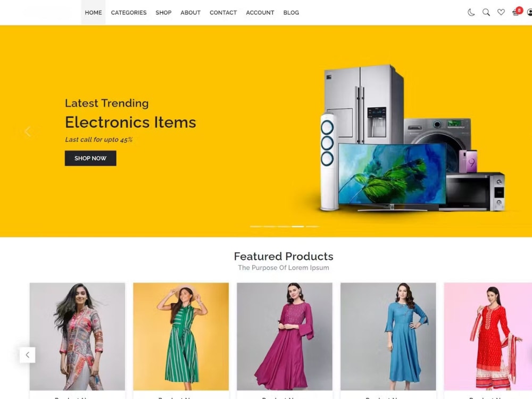Jump to the first slide indicator
Viewport: 532px width, 399px height.
(x=256, y=226)
